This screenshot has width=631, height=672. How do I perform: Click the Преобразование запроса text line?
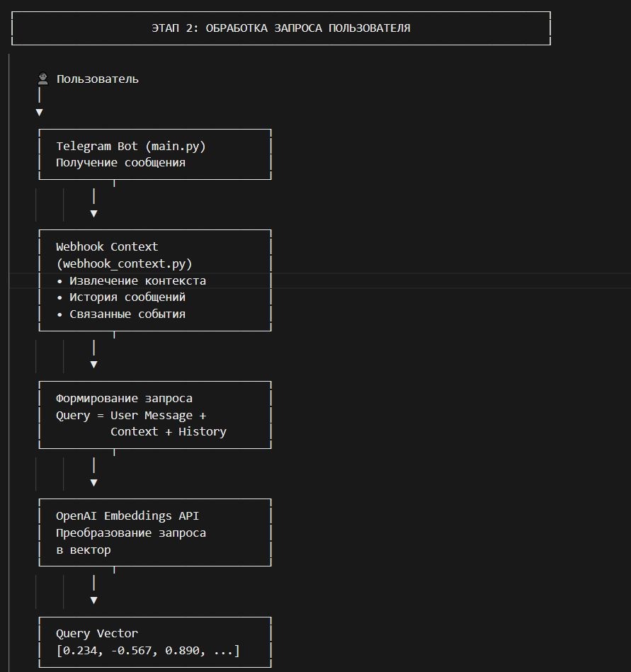click(131, 533)
